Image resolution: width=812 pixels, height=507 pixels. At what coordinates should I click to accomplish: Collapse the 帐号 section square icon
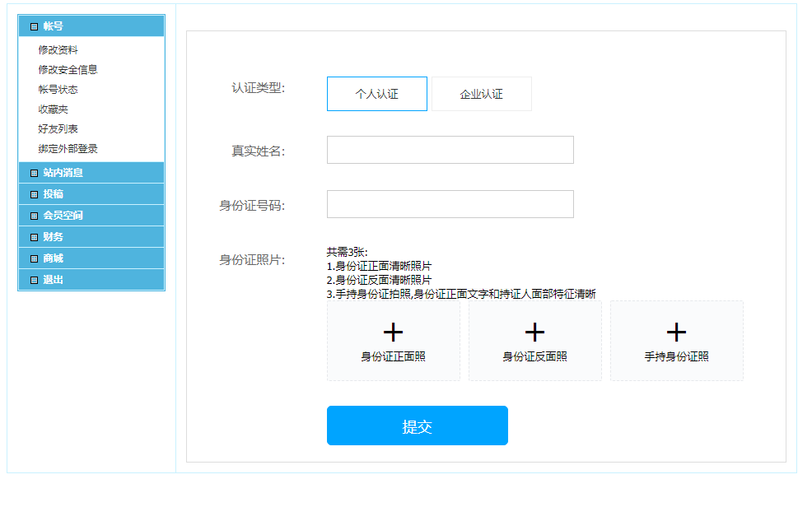[34, 26]
